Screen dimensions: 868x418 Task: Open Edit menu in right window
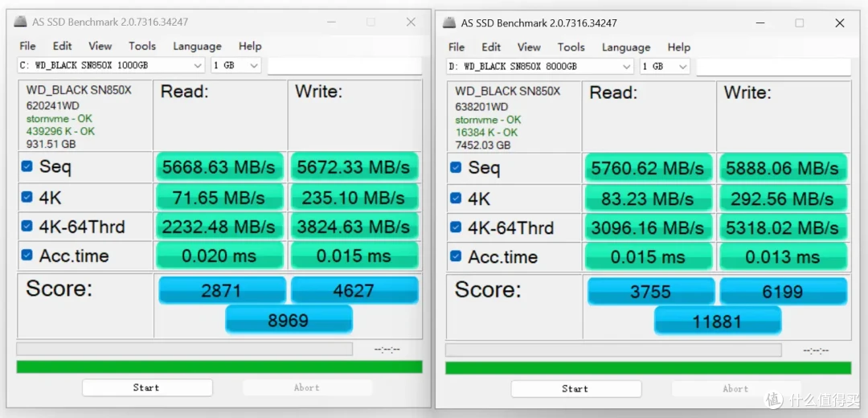click(x=491, y=47)
